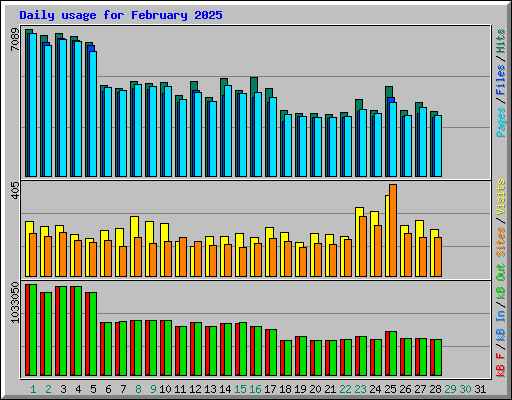Click the tallest orange Sites bar on day 25
Screen dimensions: 512x400
click(x=393, y=230)
